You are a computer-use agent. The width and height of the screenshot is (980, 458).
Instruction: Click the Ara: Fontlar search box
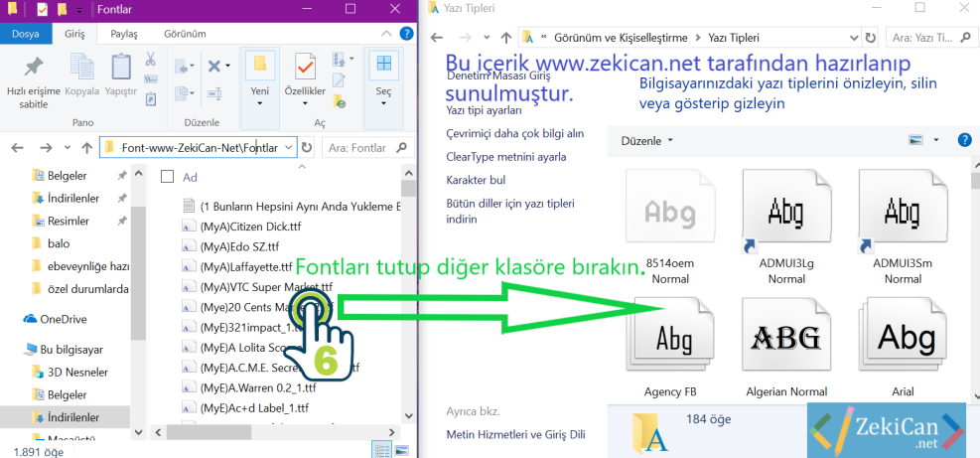click(x=367, y=147)
